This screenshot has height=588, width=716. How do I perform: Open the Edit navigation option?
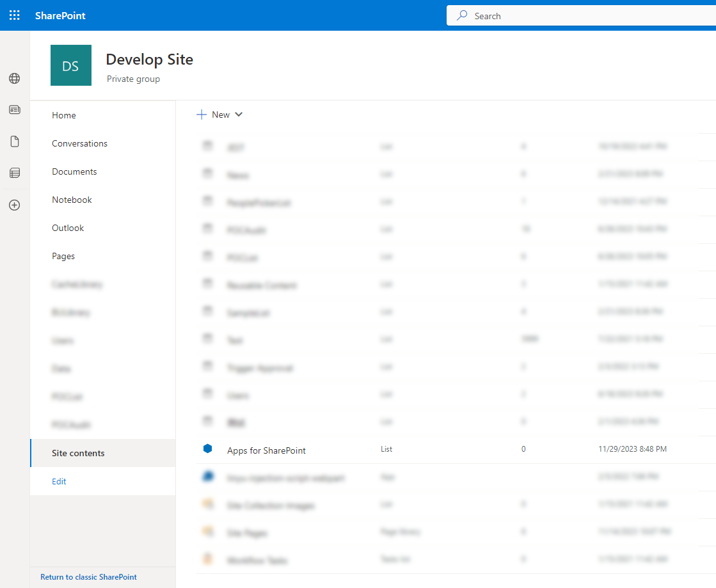tap(58, 481)
